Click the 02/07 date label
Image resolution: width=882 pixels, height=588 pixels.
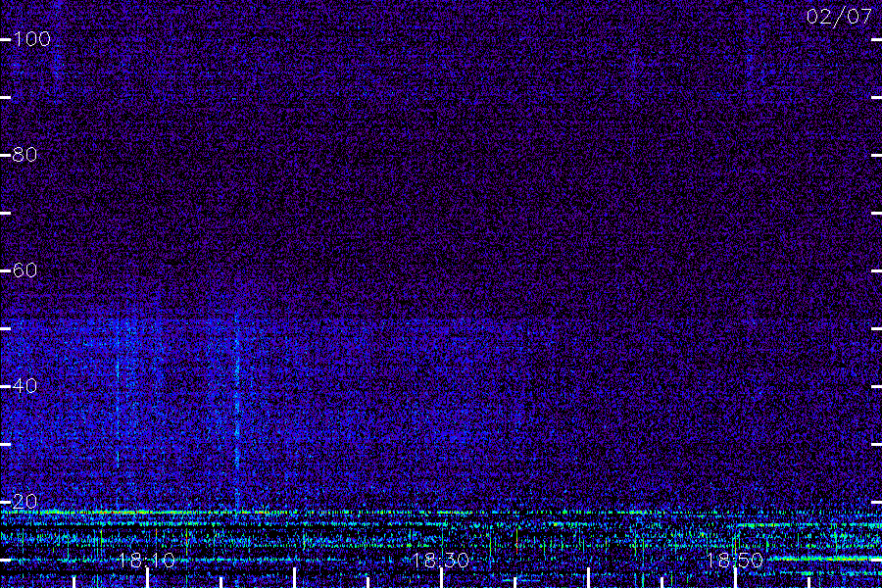coord(839,17)
